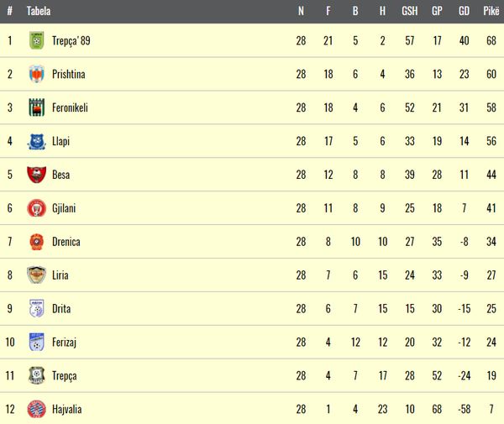
Task: Click the N matches column header
Action: (x=301, y=11)
